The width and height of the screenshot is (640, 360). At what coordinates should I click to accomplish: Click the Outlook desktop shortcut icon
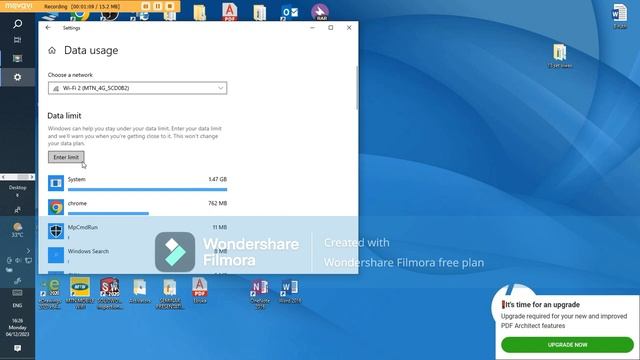pos(290,13)
